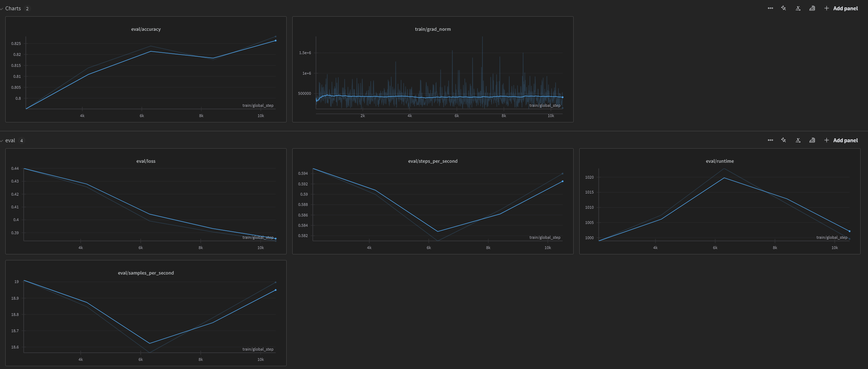Click the eval/loss chart title
The image size is (868, 369).
coord(146,161)
